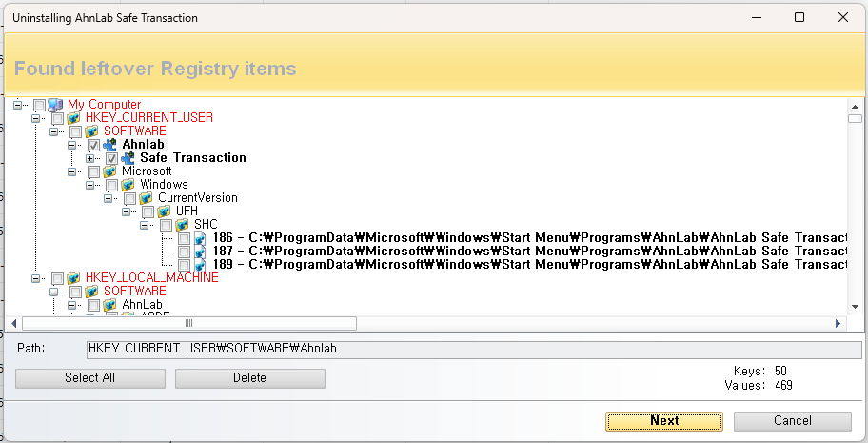This screenshot has height=443, width=868.
Task: Click Next to continue uninstalling
Action: [664, 421]
